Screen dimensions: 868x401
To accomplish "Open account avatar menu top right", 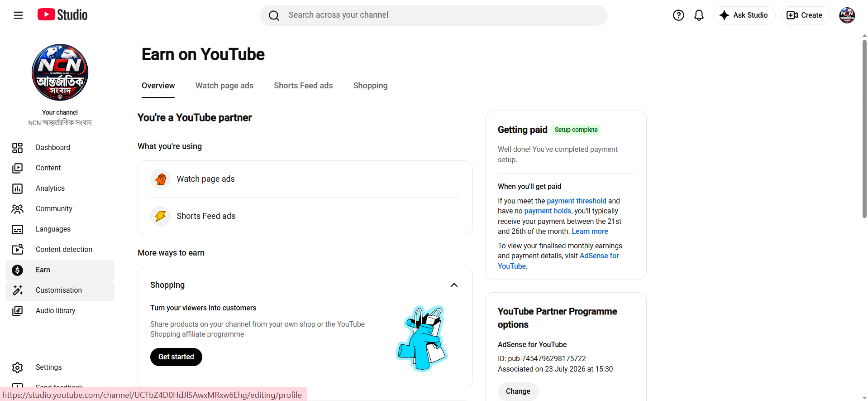I will click(847, 15).
